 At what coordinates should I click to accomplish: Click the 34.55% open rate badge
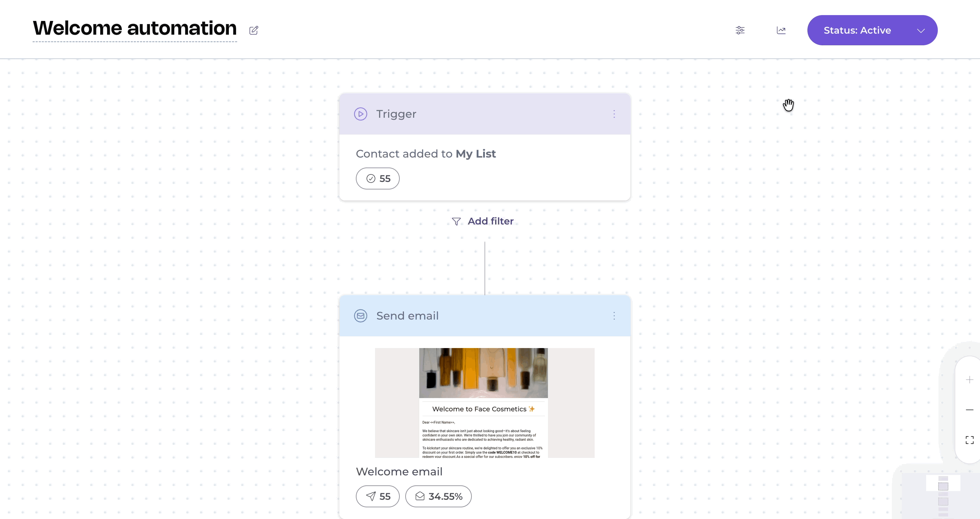(438, 496)
